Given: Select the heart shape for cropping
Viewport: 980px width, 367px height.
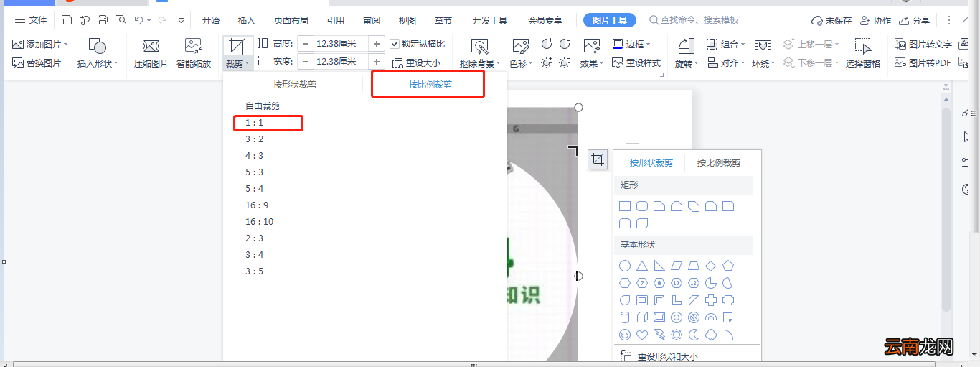Looking at the screenshot, I should pos(642,335).
